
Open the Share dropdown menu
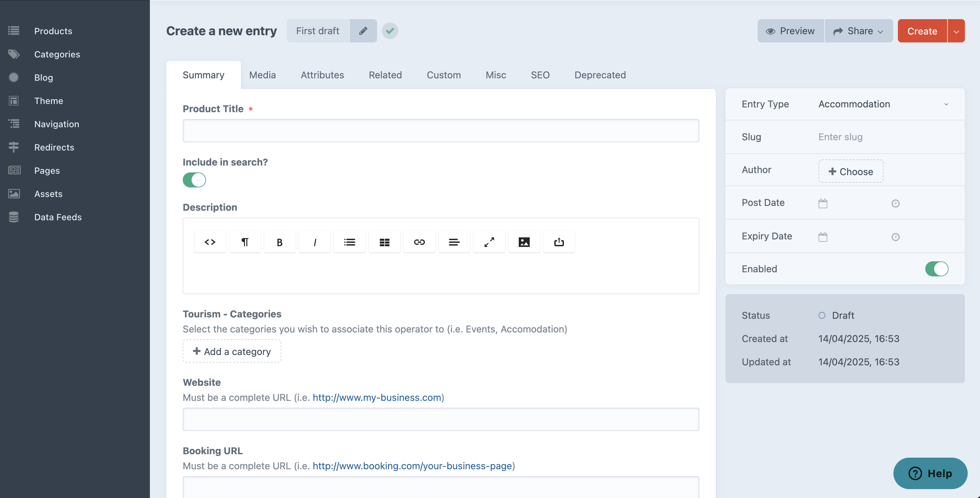pyautogui.click(x=859, y=31)
